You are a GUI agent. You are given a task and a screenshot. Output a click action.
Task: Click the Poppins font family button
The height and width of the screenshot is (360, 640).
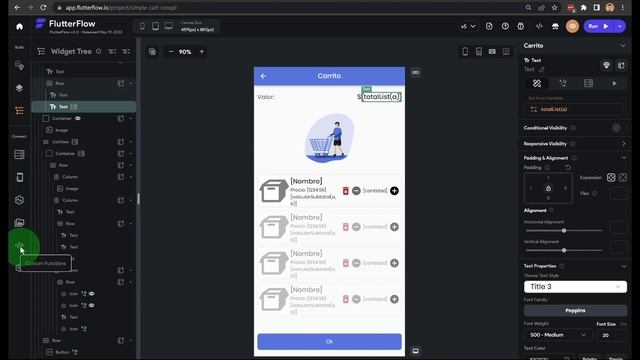click(x=575, y=311)
